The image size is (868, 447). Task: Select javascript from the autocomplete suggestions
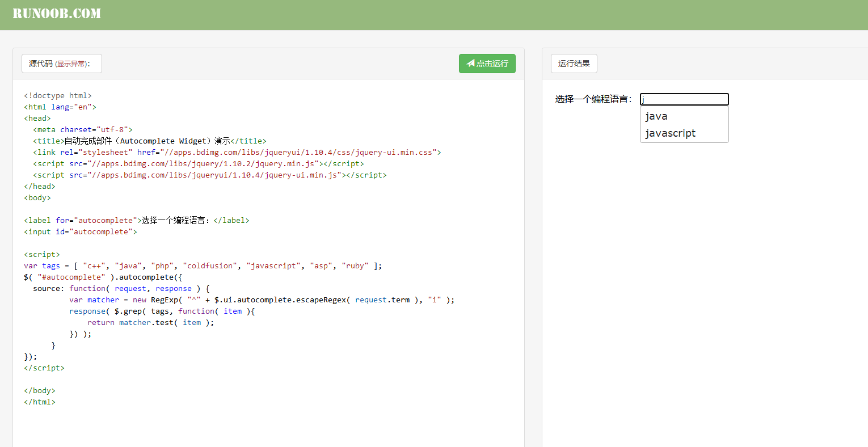point(671,133)
